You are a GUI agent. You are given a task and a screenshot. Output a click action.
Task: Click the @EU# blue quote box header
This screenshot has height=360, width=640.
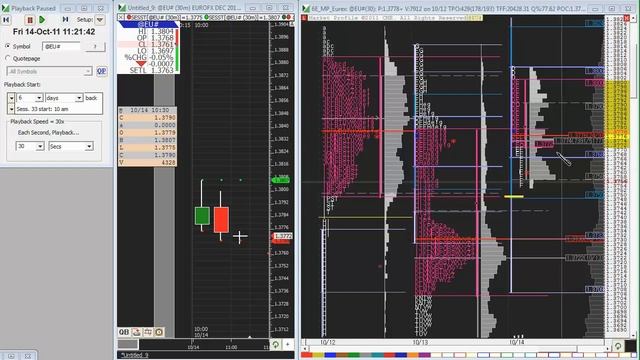(x=147, y=24)
